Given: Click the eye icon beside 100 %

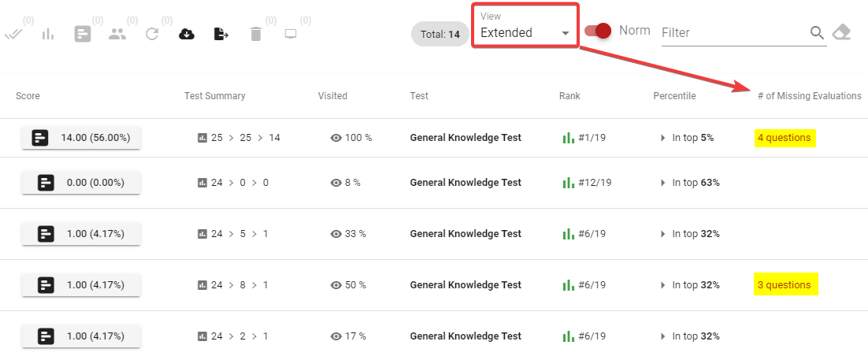Looking at the screenshot, I should 336,138.
